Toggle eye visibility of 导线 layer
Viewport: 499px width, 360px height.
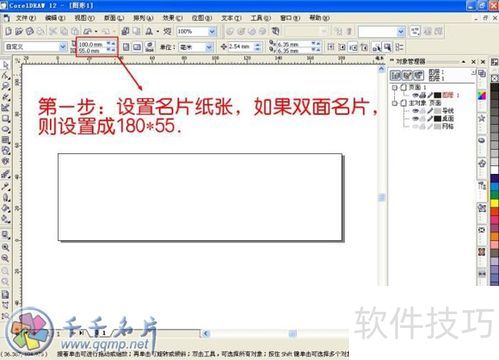415,111
